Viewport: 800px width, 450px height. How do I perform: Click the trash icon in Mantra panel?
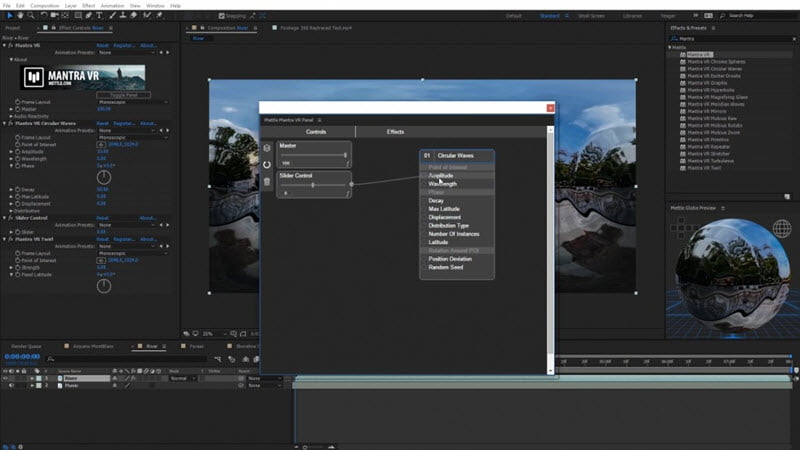(267, 182)
